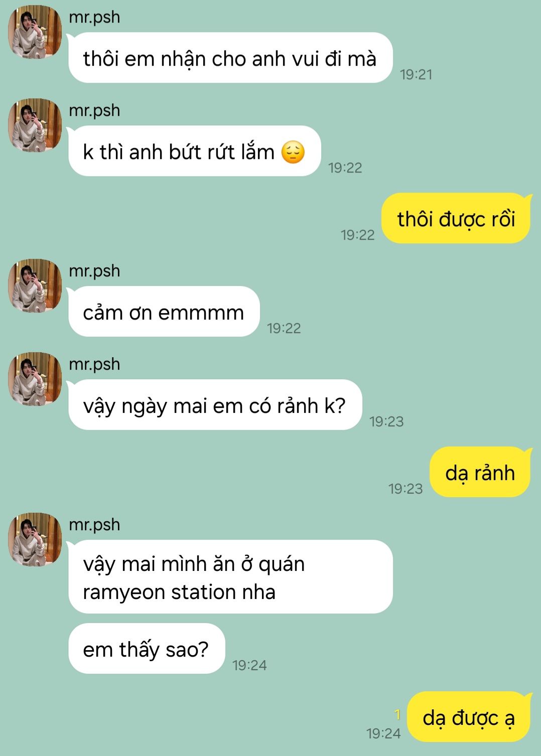Viewport: 541px width, 756px height.
Task: Select the 'ramyeon station nha' message bubble
Action: [x=230, y=577]
